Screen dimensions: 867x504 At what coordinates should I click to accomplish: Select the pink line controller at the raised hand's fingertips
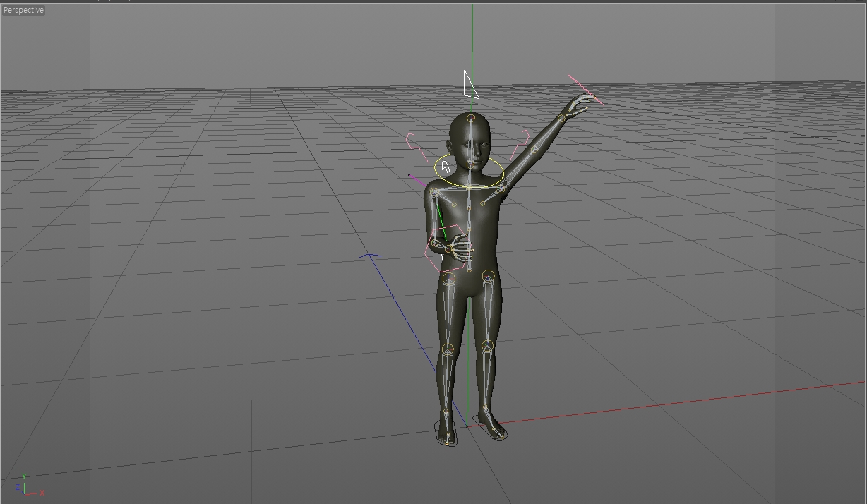[x=585, y=90]
